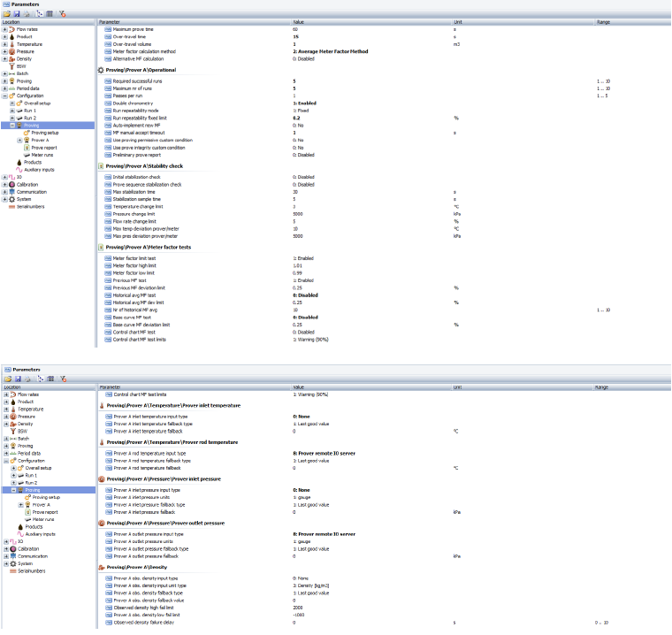Click the tree view icon in the top Parameters toolbar
This screenshot has width=672, height=635.
40,14
